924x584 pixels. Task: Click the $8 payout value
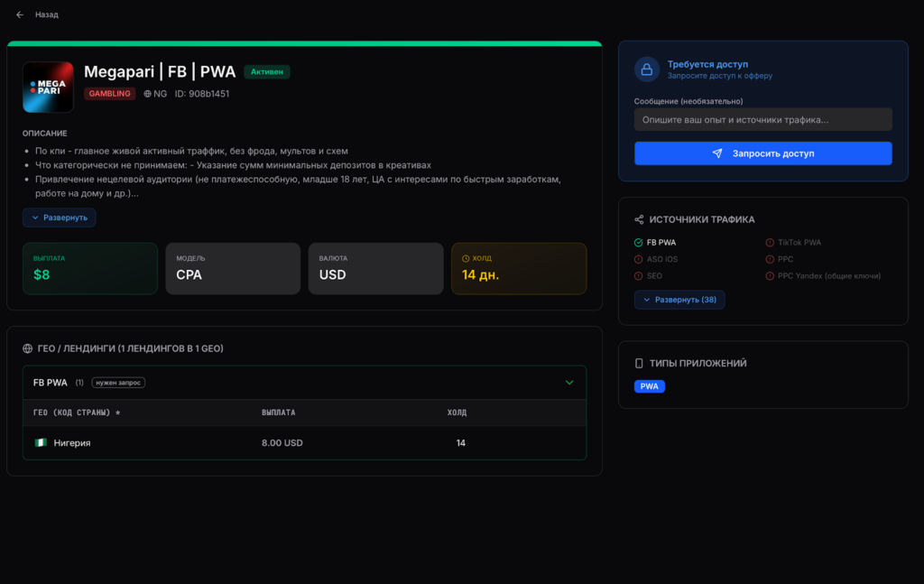coord(42,274)
